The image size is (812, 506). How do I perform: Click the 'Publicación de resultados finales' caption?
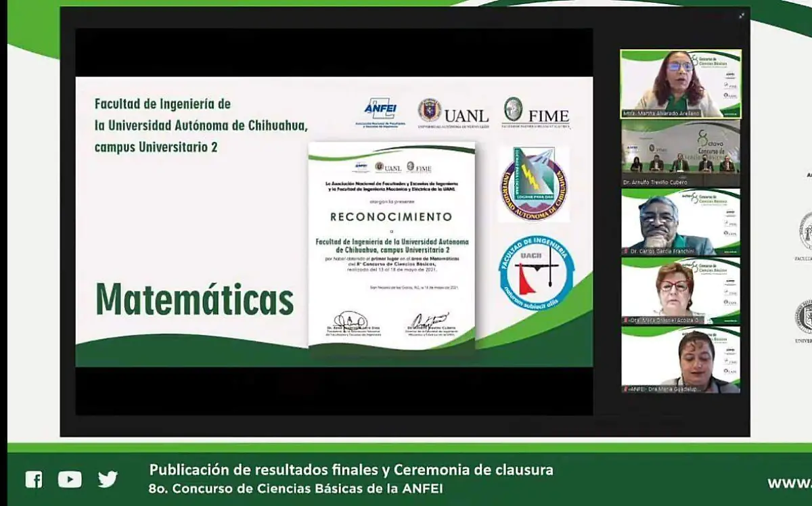[351, 469]
